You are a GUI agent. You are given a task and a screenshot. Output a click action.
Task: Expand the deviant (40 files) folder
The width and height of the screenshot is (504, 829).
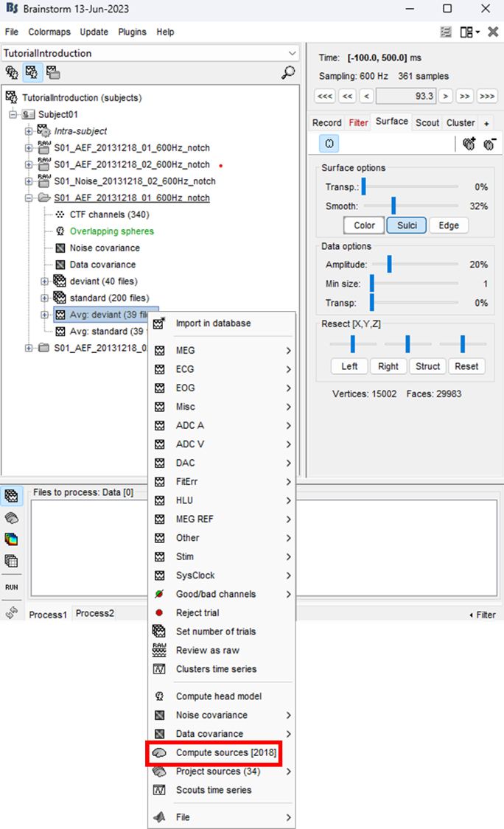pyautogui.click(x=44, y=281)
